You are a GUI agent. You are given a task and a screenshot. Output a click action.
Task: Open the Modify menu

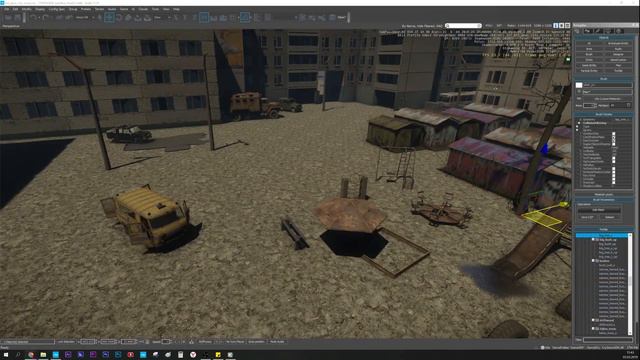click(x=27, y=9)
